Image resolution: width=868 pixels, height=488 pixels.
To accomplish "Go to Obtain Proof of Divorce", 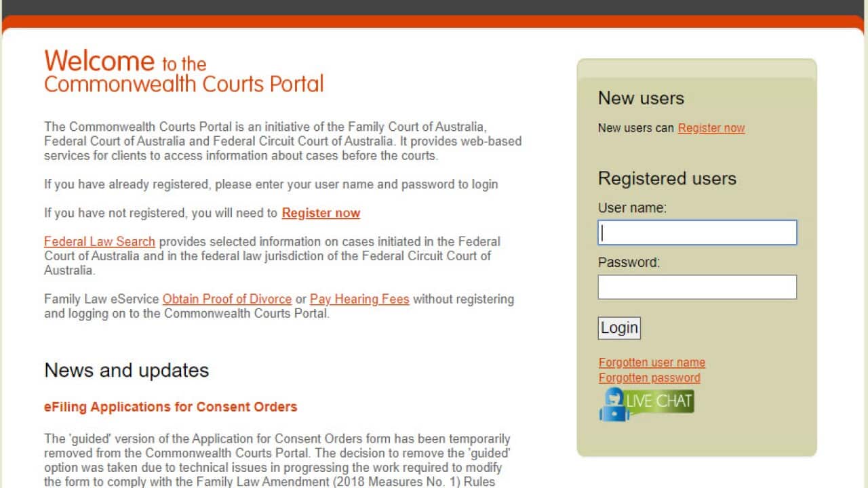I will (226, 299).
